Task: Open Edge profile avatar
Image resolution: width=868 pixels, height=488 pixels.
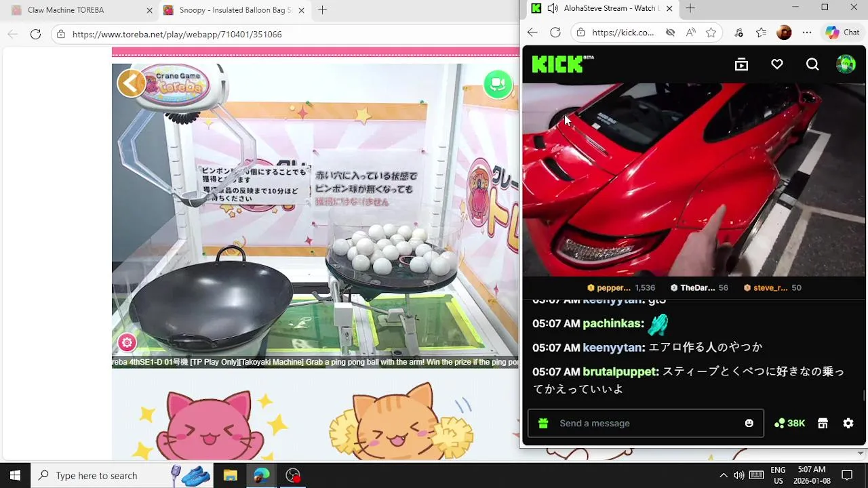Action: [x=784, y=33]
